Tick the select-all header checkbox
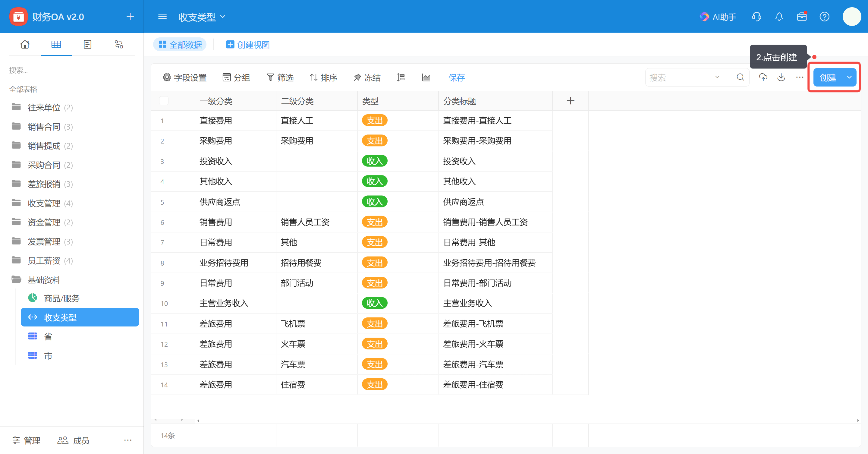The height and width of the screenshot is (454, 868). pos(163,100)
